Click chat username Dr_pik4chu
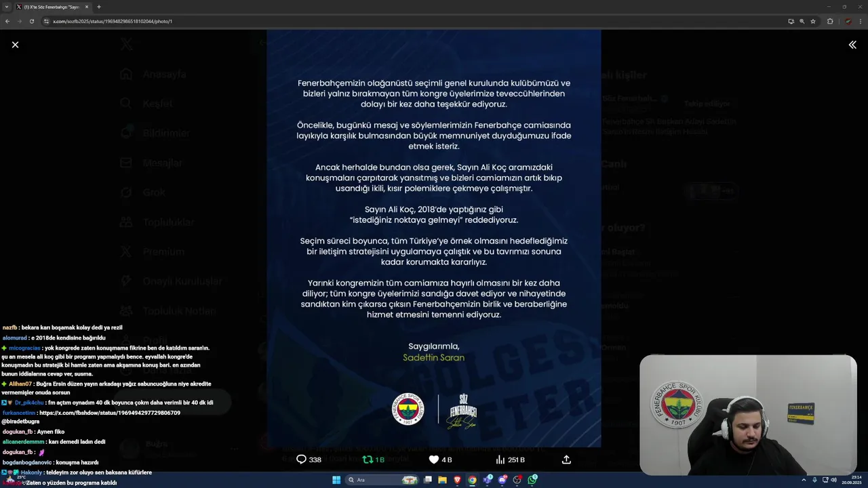 tap(28, 403)
